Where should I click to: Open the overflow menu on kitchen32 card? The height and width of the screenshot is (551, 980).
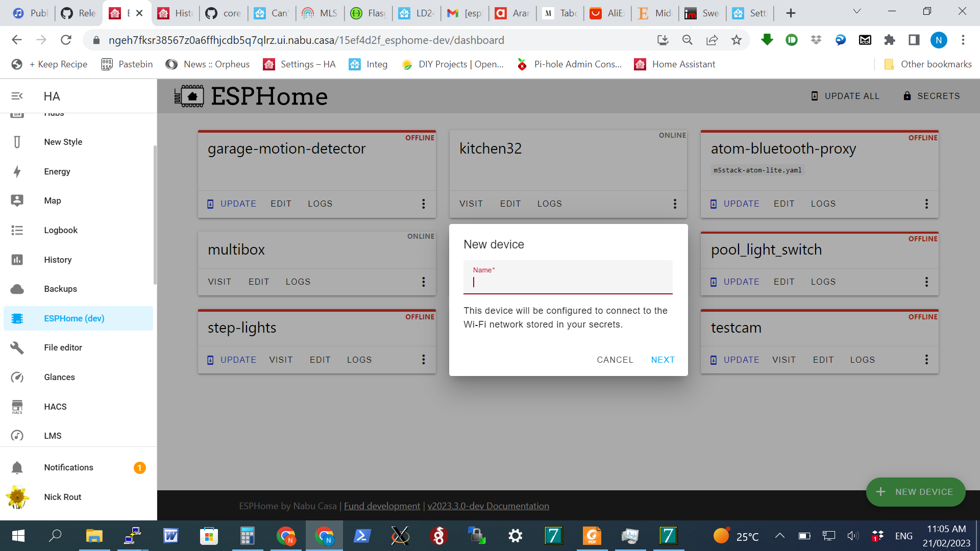point(674,204)
